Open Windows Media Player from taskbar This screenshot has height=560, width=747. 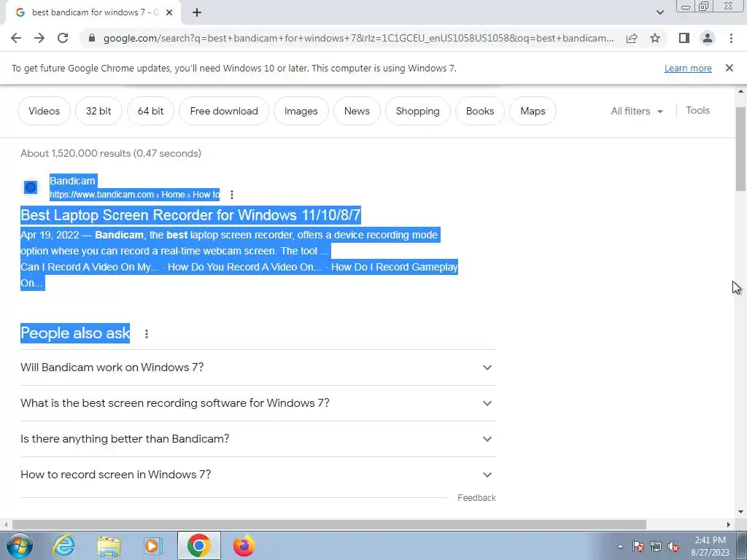point(153,545)
